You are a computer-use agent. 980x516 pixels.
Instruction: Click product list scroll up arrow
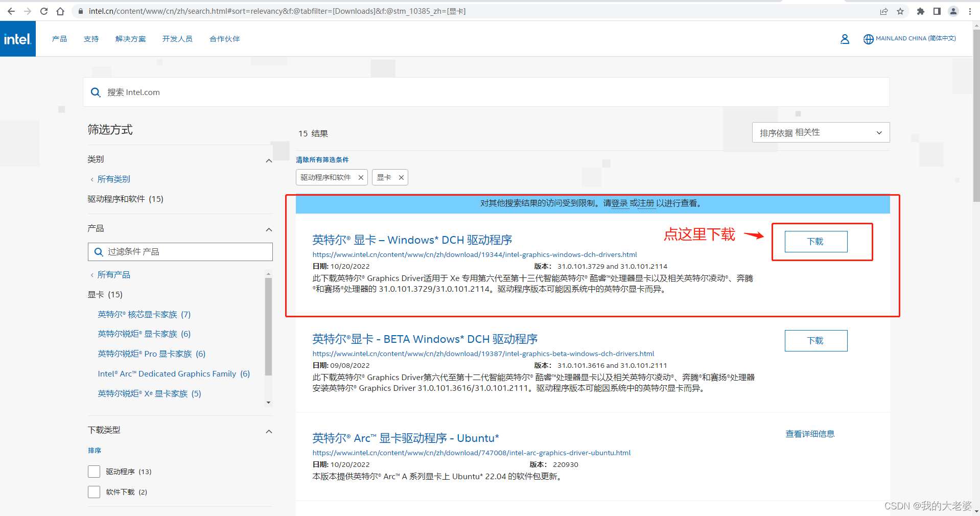pyautogui.click(x=268, y=274)
